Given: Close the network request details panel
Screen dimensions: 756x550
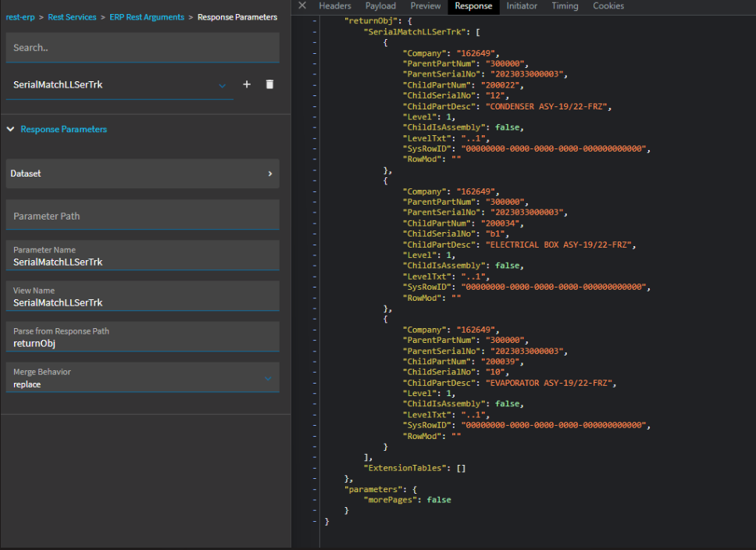Looking at the screenshot, I should click(302, 6).
